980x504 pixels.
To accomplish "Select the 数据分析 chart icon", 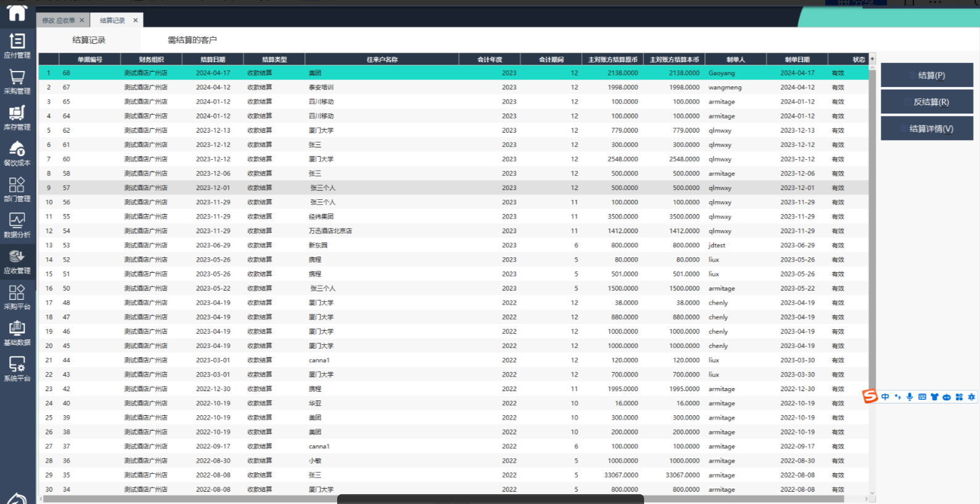I will click(17, 225).
